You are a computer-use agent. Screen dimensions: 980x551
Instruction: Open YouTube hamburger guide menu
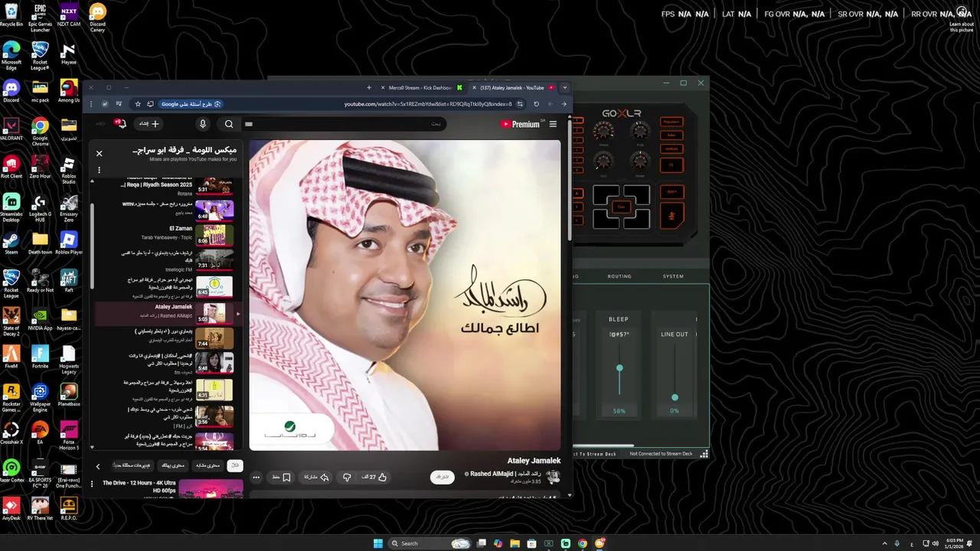tap(553, 124)
